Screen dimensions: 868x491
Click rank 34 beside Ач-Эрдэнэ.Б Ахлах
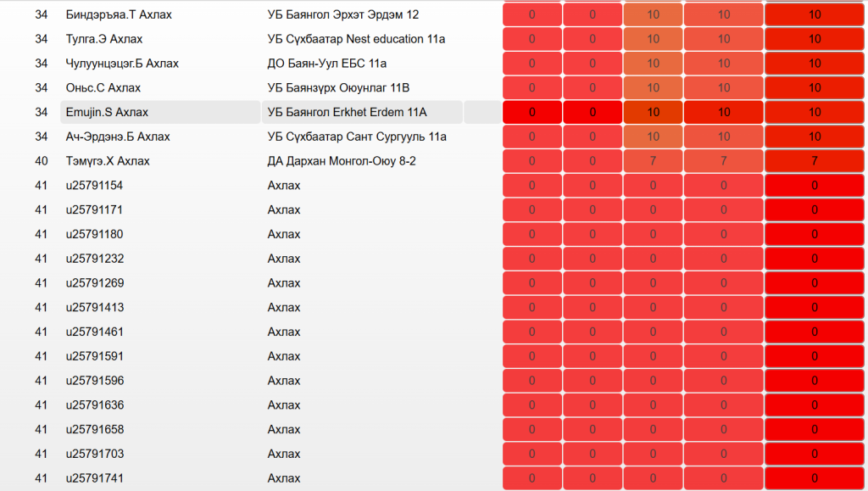click(x=42, y=137)
